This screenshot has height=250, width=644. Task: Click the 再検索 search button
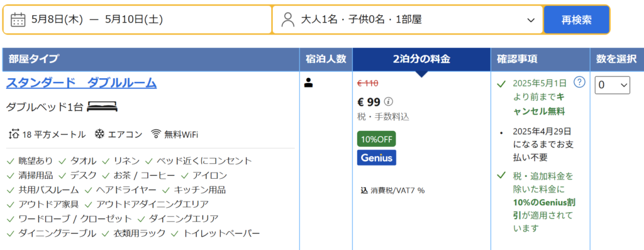(x=577, y=20)
